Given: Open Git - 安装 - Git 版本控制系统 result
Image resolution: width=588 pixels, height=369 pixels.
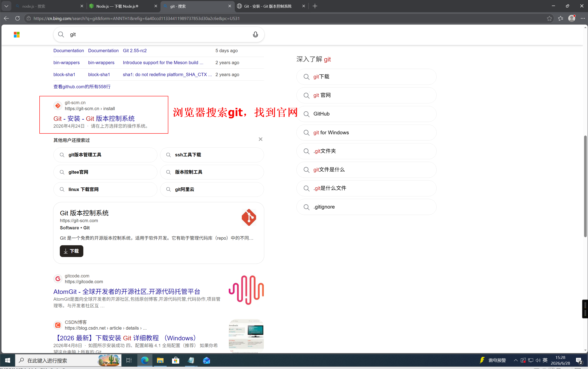Looking at the screenshot, I should pos(94,119).
